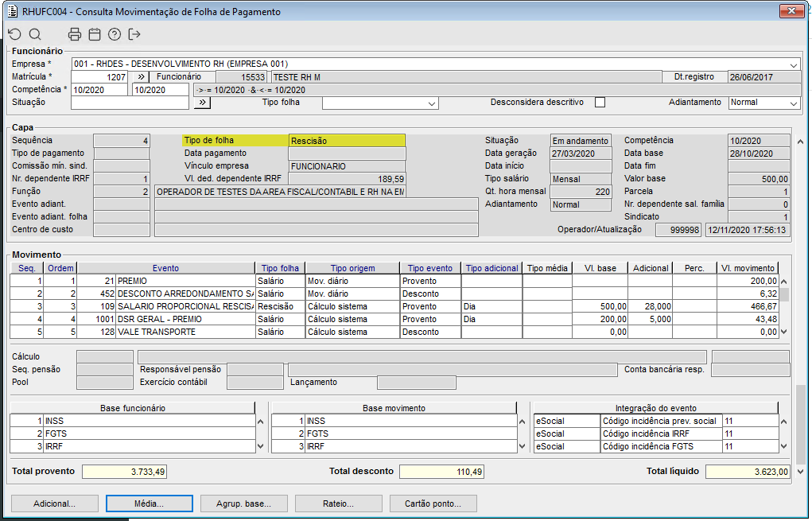The height and width of the screenshot is (521, 812).
Task: Open the Tipo folha dropdown
Action: pos(432,103)
